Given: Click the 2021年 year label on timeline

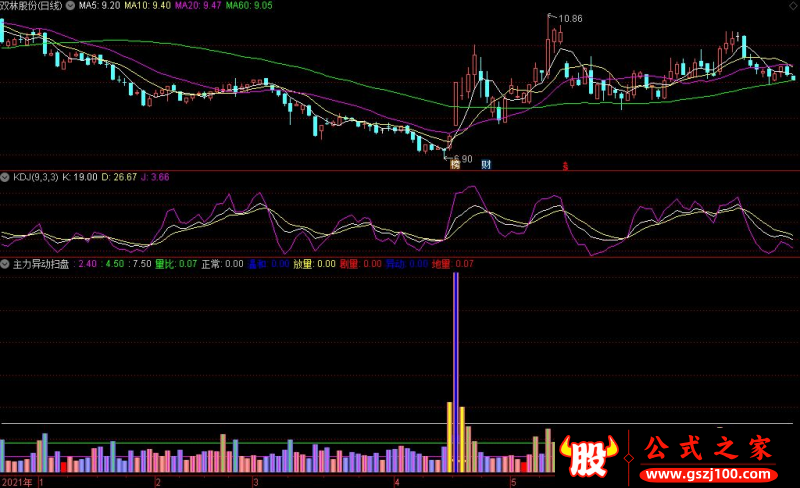Looking at the screenshot, I should (x=17, y=482).
